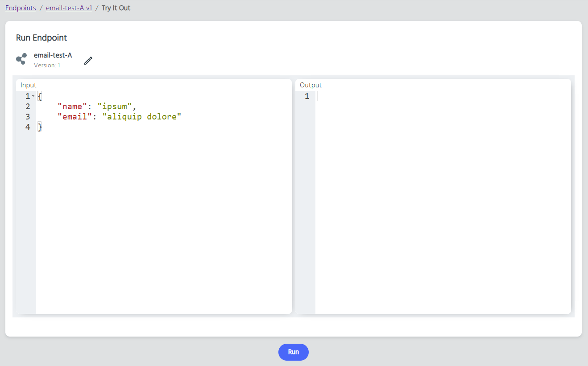This screenshot has height=366, width=588.
Task: Click inside the empty Output editor area
Action: click(x=442, y=201)
